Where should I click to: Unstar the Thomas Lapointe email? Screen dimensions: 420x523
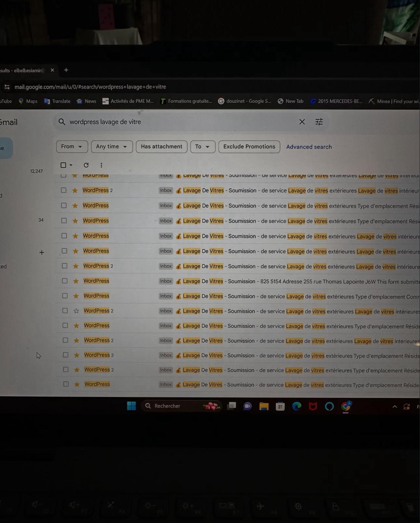click(x=76, y=281)
